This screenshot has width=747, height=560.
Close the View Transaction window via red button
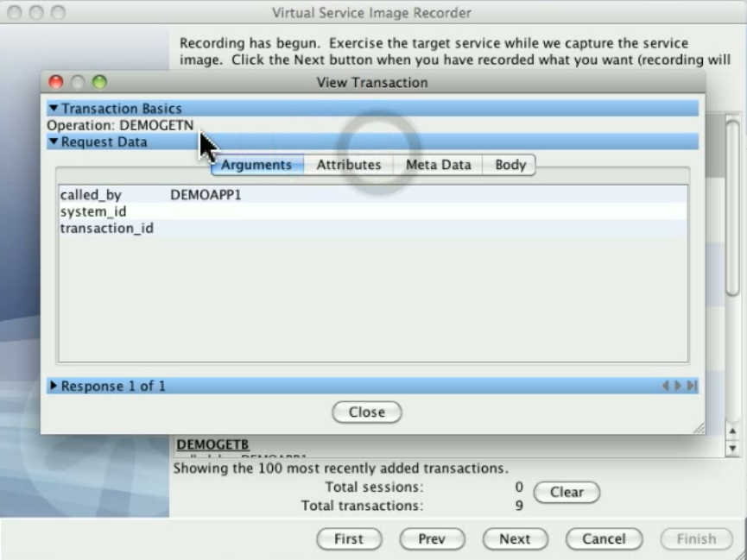coord(56,82)
